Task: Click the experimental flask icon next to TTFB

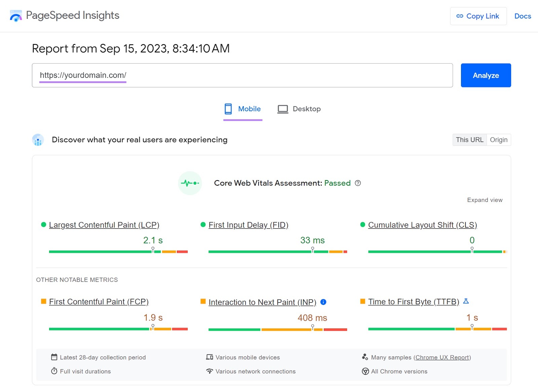Action: [x=466, y=301]
